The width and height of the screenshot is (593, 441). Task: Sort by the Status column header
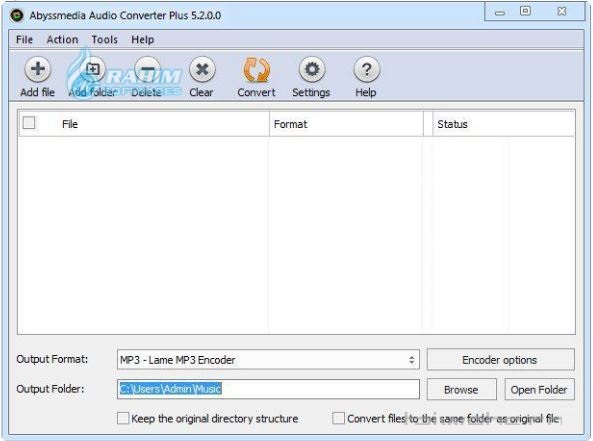503,124
